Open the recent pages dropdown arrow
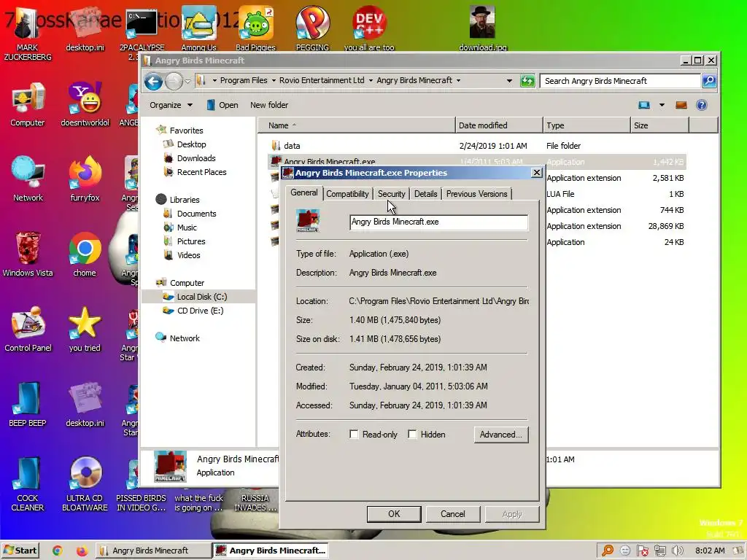The width and height of the screenshot is (747, 560). point(187,82)
